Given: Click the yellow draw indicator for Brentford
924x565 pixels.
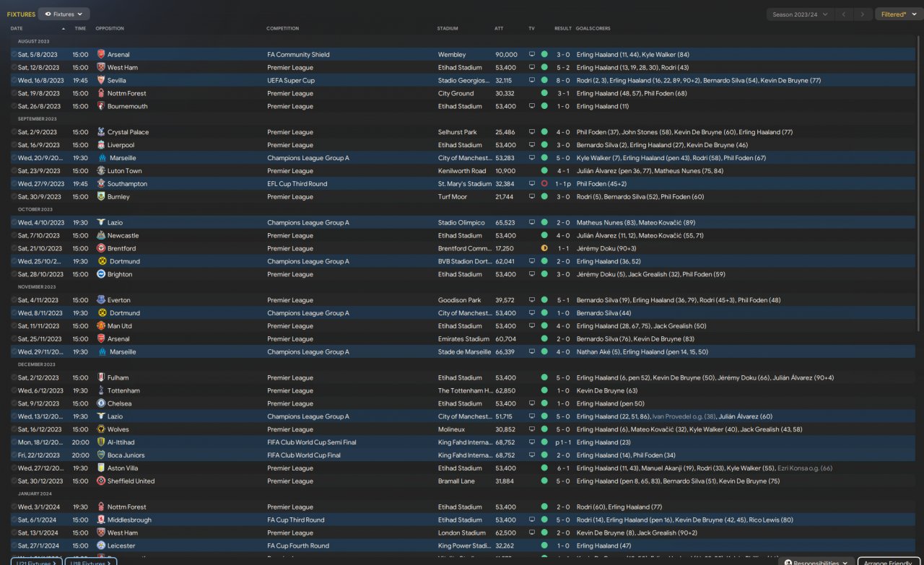Looking at the screenshot, I should coord(544,249).
